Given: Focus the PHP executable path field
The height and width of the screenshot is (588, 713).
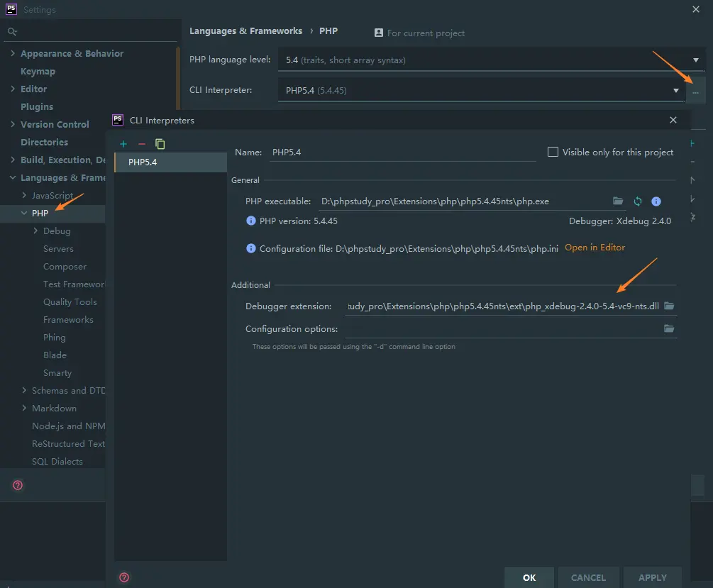Looking at the screenshot, I should (464, 201).
